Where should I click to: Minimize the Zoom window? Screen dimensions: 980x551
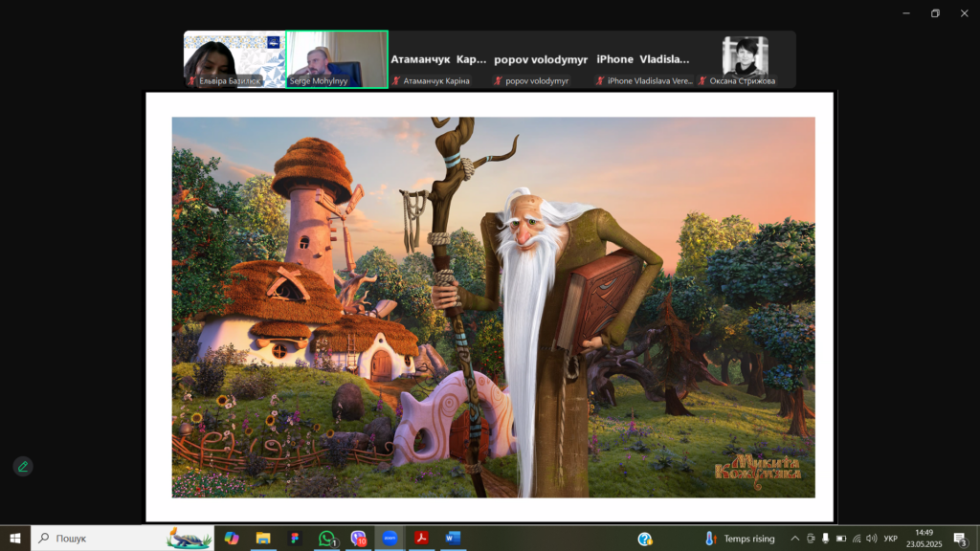click(x=906, y=13)
